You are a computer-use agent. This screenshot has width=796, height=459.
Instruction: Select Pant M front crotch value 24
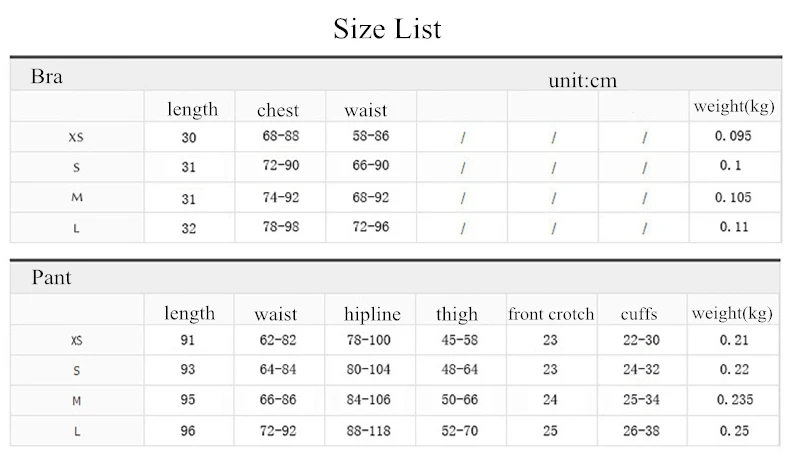click(x=550, y=400)
